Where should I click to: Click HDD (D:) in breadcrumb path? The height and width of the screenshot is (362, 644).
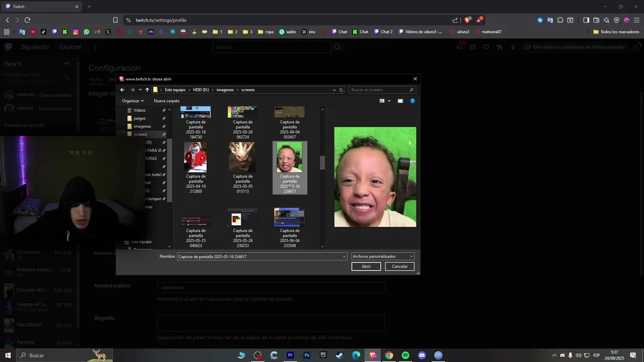tap(201, 90)
